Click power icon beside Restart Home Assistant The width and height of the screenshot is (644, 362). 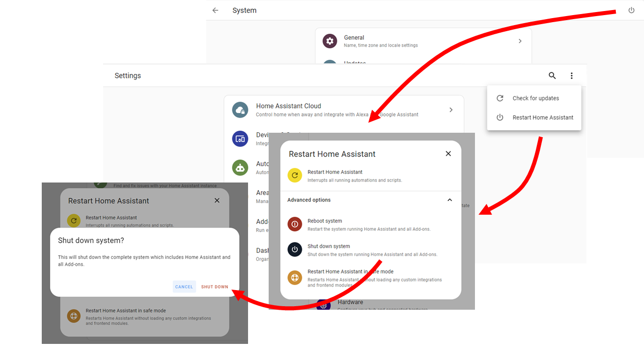[x=500, y=117]
